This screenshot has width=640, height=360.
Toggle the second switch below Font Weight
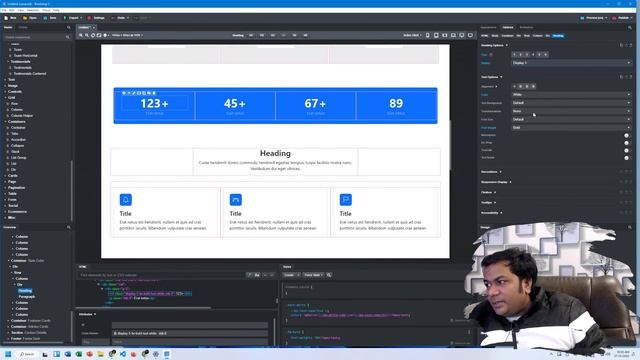(627, 143)
